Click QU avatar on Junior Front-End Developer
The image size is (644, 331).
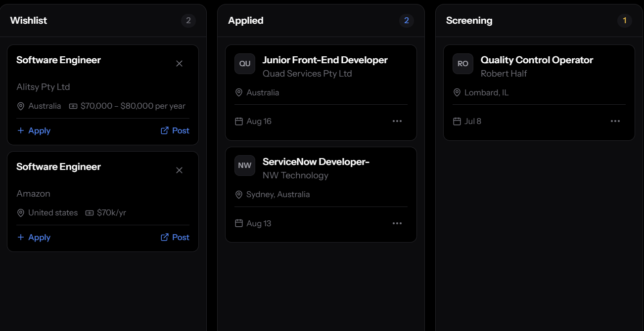(x=245, y=64)
